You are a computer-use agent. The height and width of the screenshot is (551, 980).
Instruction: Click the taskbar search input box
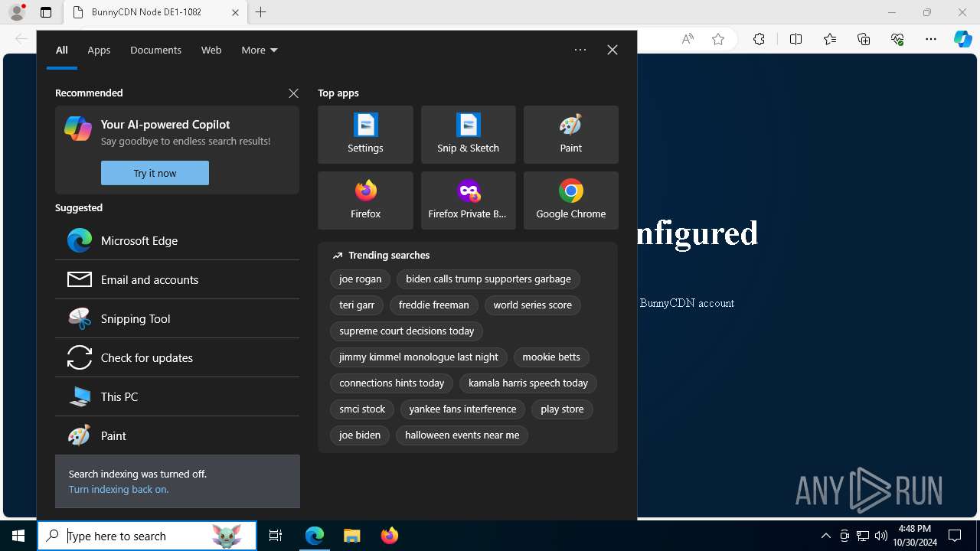[147, 536]
